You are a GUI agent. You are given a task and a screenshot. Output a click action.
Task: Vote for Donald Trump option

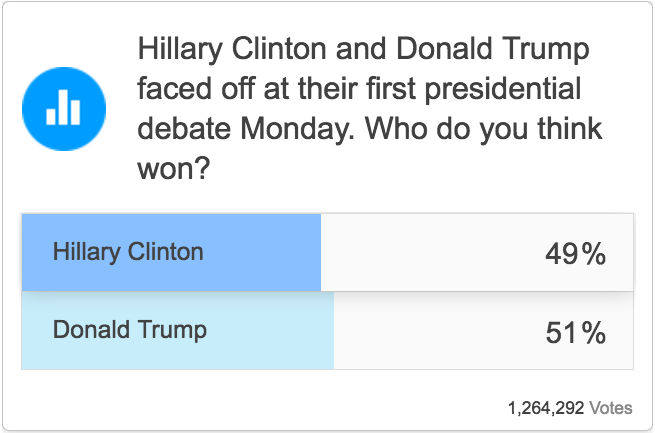[x=130, y=330]
